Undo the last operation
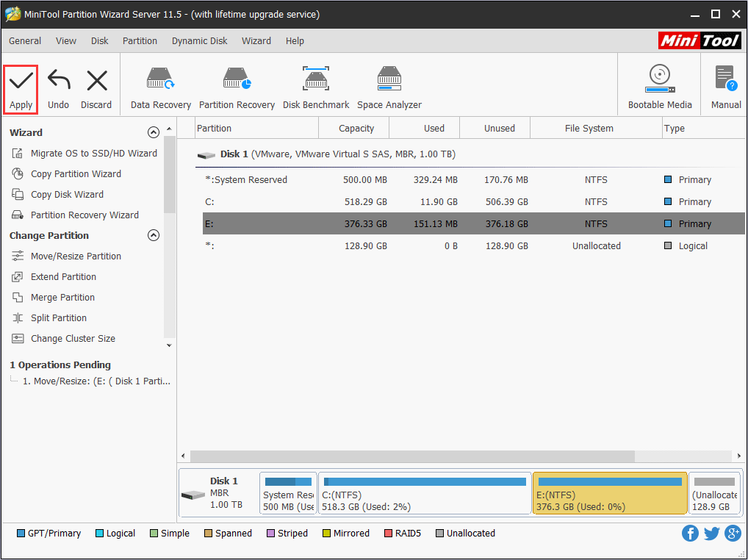 coord(59,90)
